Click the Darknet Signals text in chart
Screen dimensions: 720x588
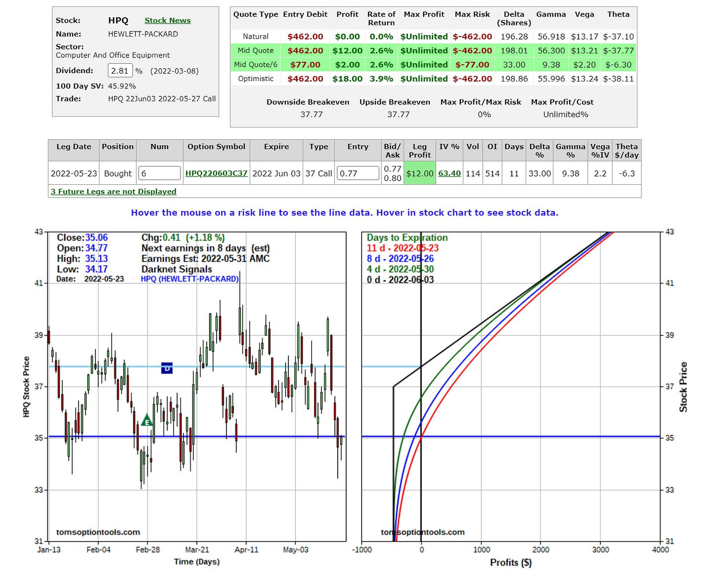177,269
